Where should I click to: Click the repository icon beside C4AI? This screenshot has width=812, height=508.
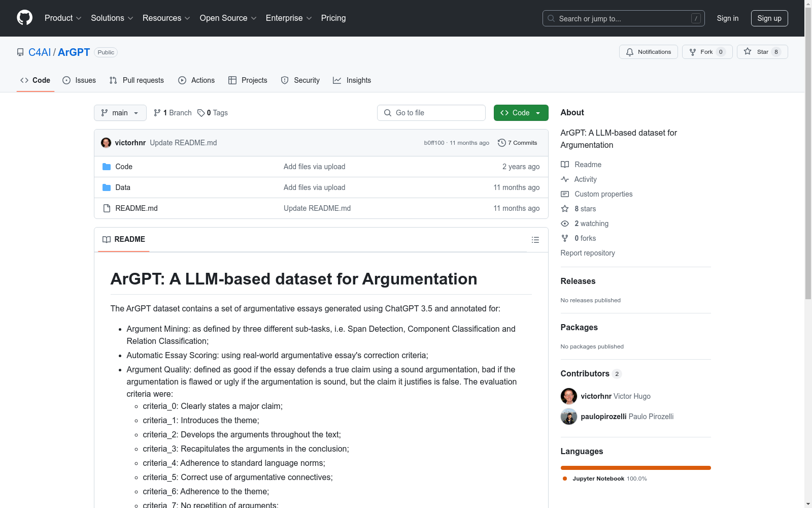click(x=20, y=52)
